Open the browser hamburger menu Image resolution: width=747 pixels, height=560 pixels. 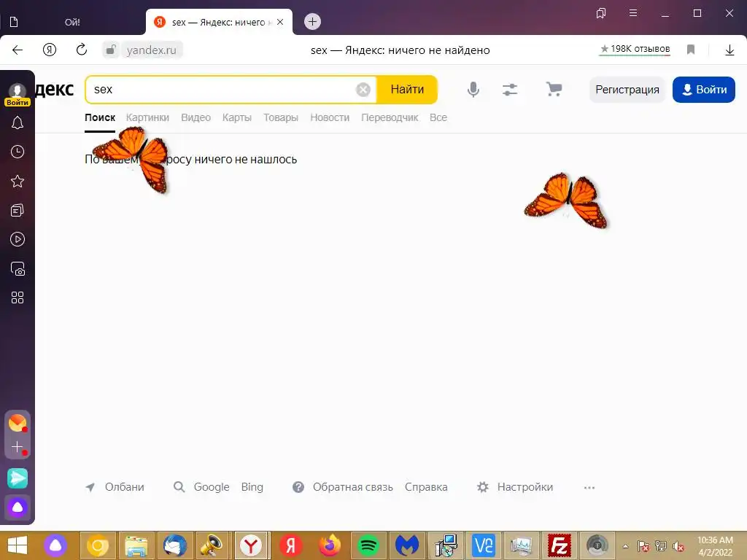633,13
